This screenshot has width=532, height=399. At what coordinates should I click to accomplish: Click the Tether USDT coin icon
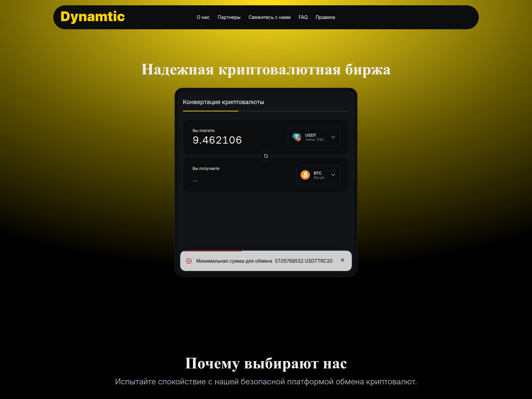(296, 137)
